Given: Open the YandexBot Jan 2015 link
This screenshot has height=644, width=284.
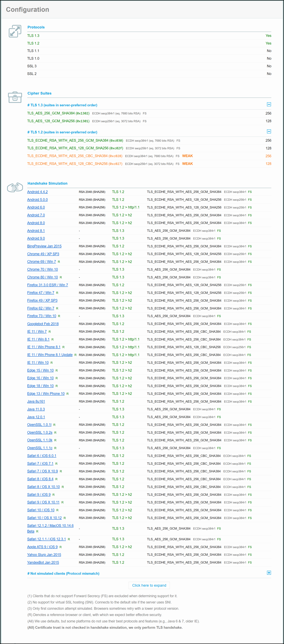Looking at the screenshot, I should pos(43,562).
